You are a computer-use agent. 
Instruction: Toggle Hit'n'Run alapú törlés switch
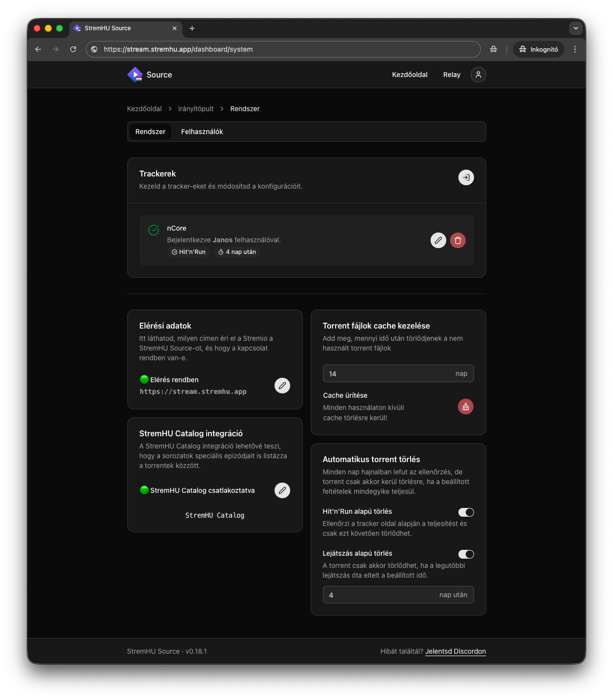[x=466, y=512]
